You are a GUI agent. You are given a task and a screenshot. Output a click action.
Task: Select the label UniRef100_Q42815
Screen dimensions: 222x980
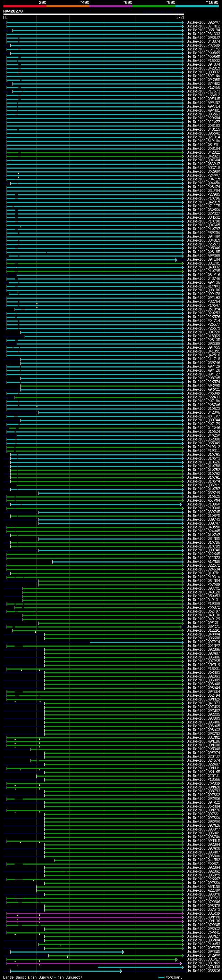pyautogui.click(x=203, y=68)
